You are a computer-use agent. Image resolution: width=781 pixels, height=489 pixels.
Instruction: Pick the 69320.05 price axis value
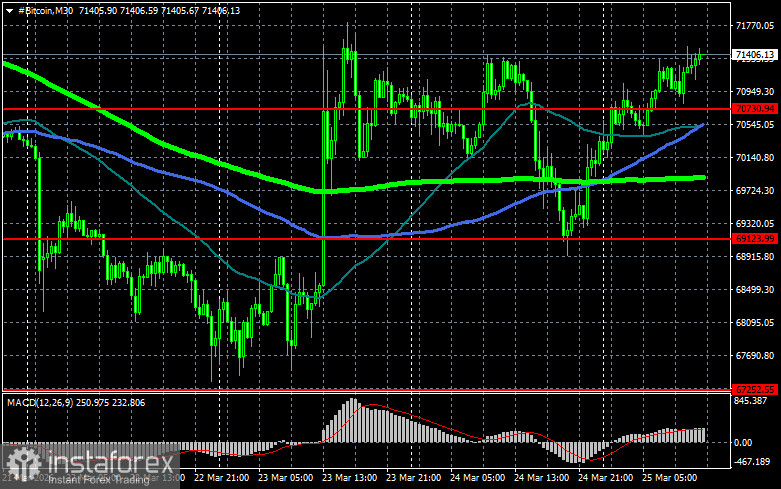pyautogui.click(x=755, y=224)
